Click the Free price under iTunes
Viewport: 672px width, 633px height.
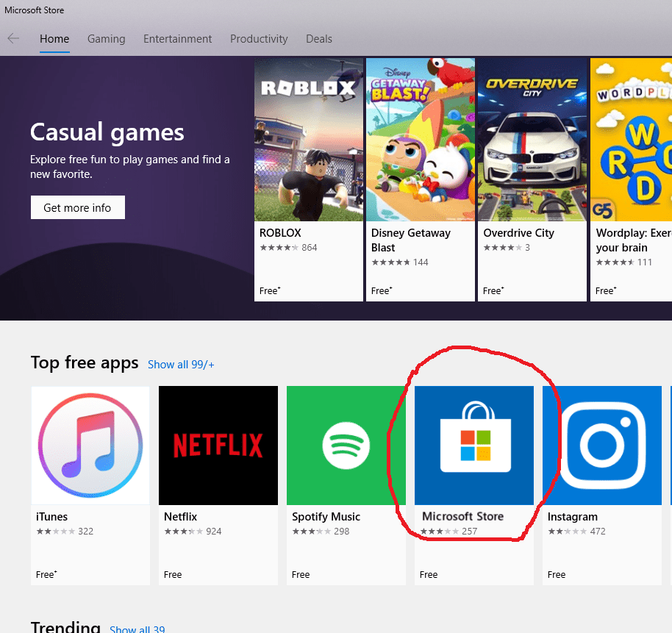[x=46, y=574]
